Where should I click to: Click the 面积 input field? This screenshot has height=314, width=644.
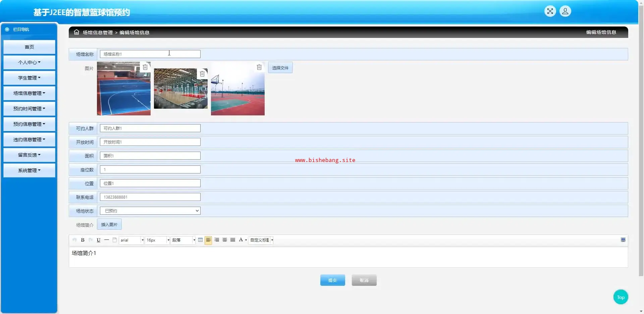coord(150,156)
